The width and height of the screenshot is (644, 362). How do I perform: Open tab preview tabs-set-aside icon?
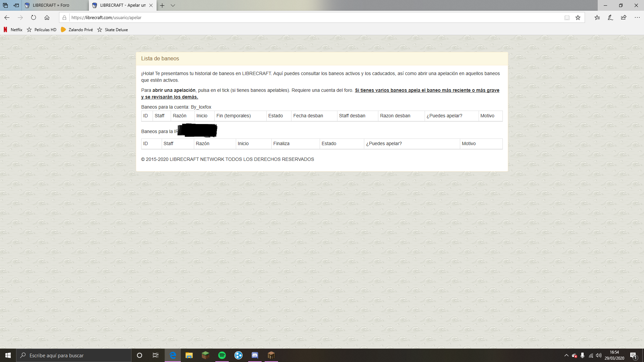tap(5, 5)
